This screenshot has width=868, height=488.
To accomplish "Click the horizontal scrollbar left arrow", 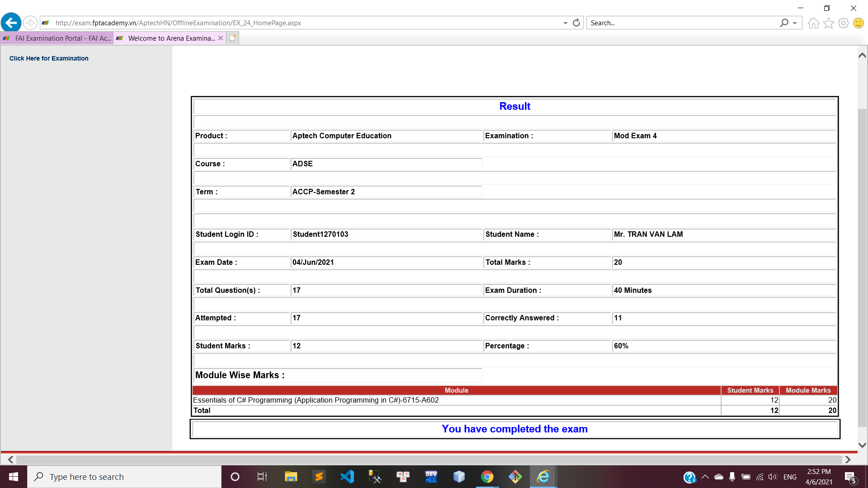I will point(11,460).
